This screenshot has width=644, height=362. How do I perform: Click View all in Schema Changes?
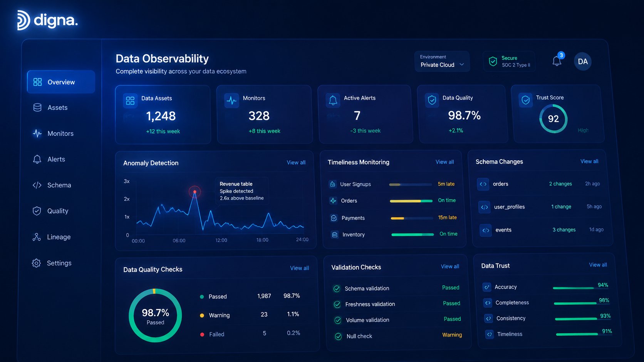click(589, 161)
